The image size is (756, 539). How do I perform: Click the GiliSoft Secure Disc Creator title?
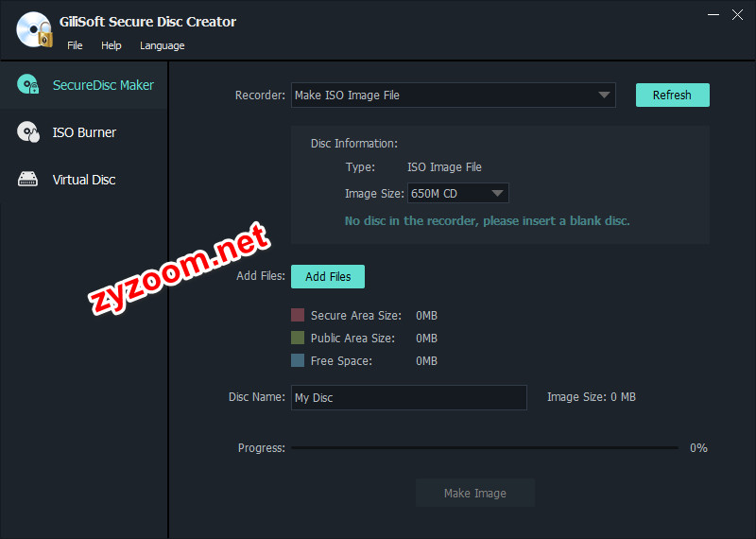tap(147, 22)
